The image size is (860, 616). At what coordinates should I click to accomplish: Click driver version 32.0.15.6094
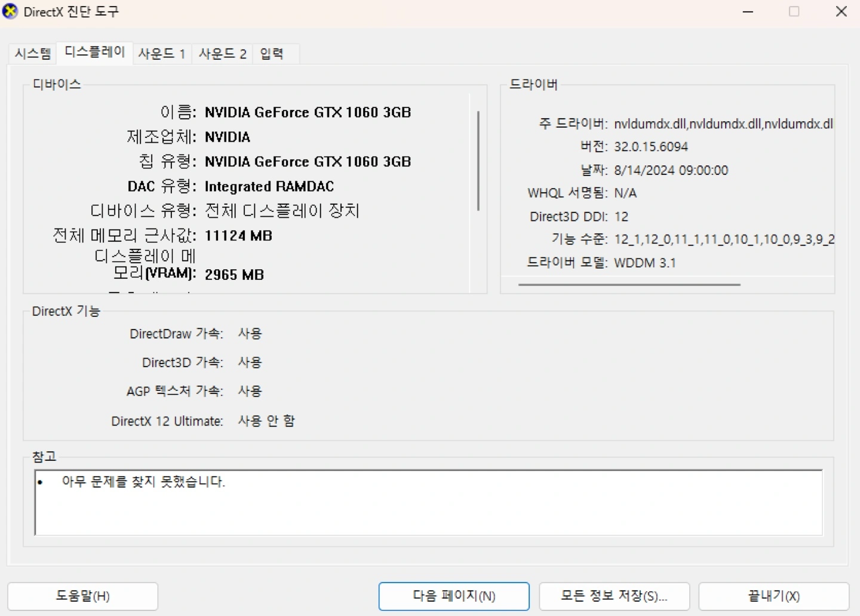651,147
